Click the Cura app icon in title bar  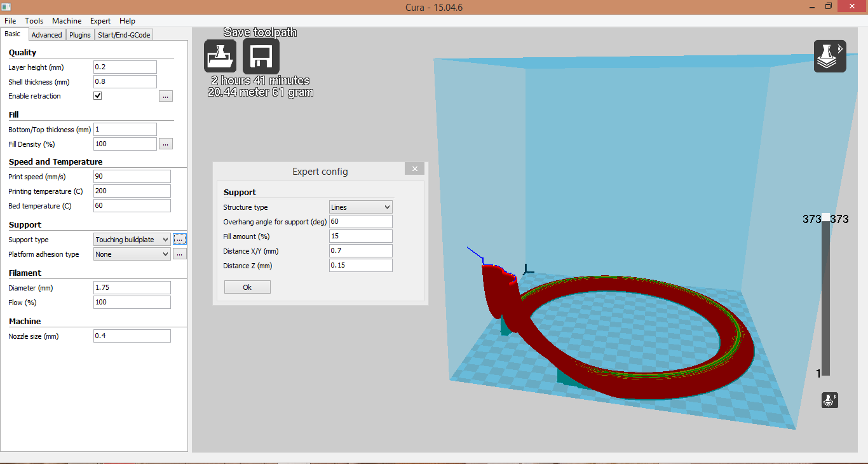[x=6, y=6]
